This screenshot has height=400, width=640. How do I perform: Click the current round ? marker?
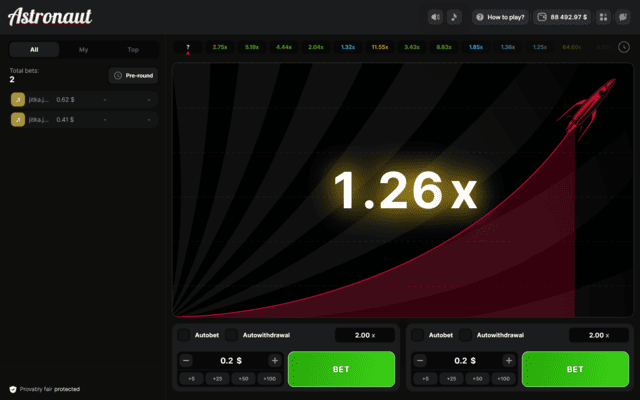[188, 47]
